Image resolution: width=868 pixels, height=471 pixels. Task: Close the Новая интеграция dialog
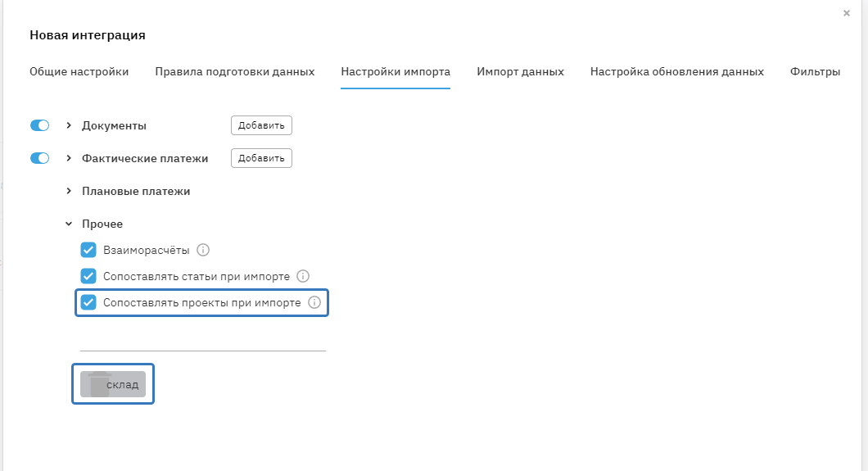846,13
